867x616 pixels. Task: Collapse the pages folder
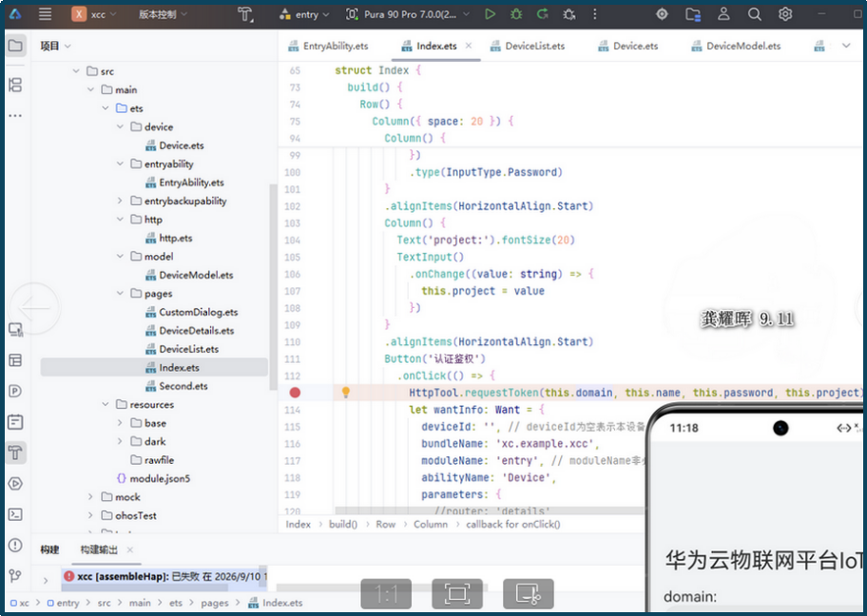coord(120,293)
